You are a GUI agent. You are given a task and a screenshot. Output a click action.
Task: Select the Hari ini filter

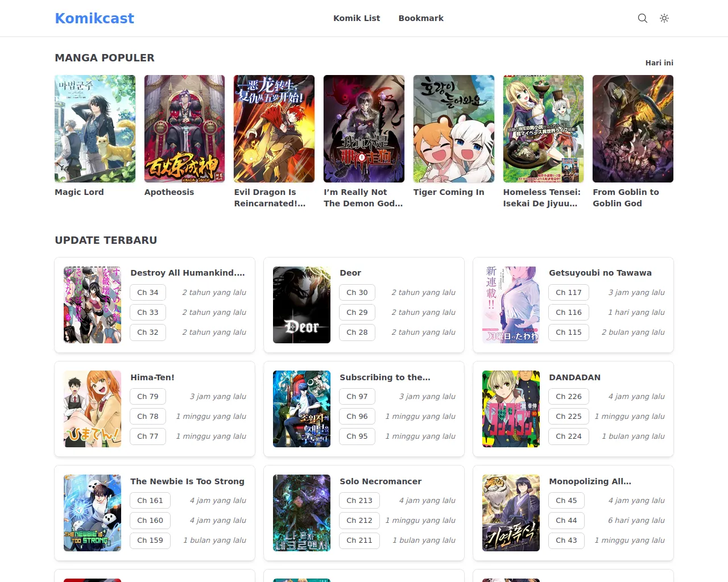[659, 63]
